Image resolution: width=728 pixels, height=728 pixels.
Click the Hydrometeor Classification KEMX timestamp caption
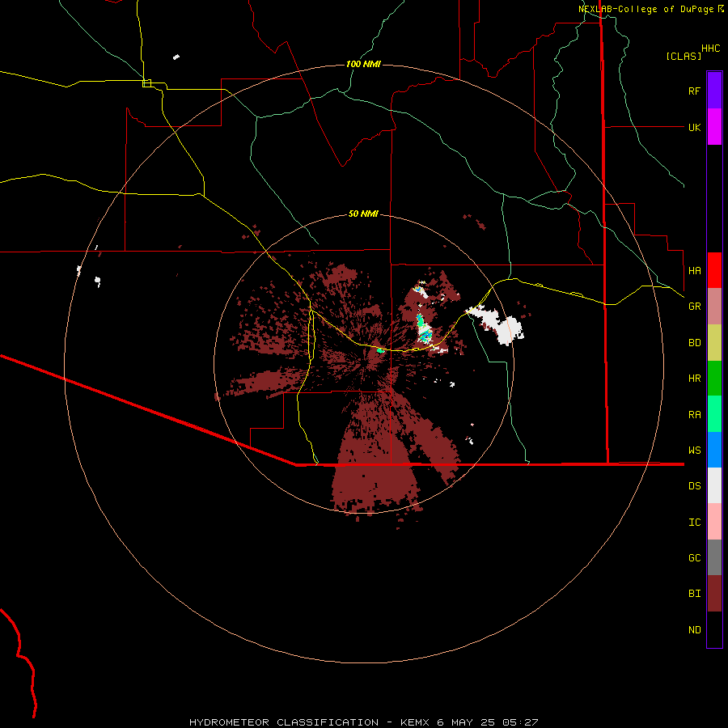pyautogui.click(x=363, y=722)
